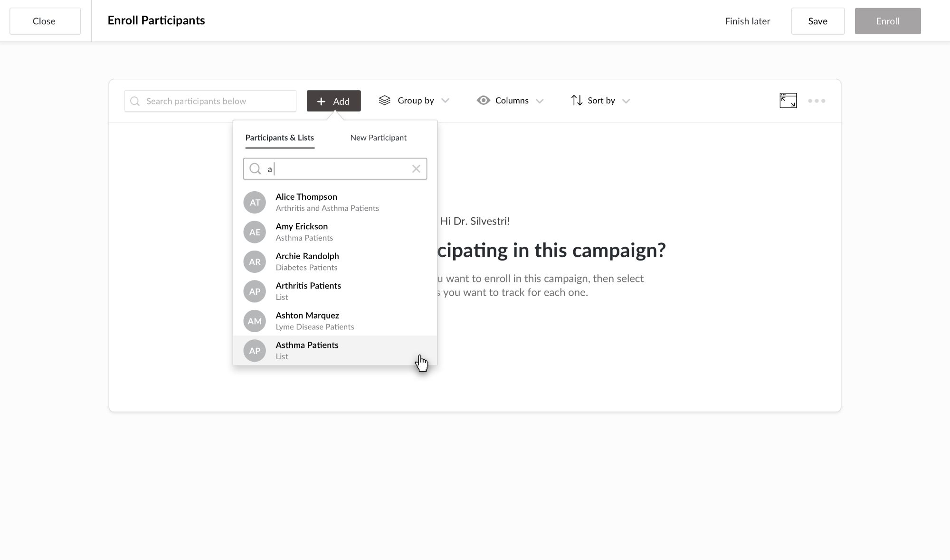Click Archie Randolph's AR avatar
Image resolution: width=950 pixels, height=560 pixels.
255,262
